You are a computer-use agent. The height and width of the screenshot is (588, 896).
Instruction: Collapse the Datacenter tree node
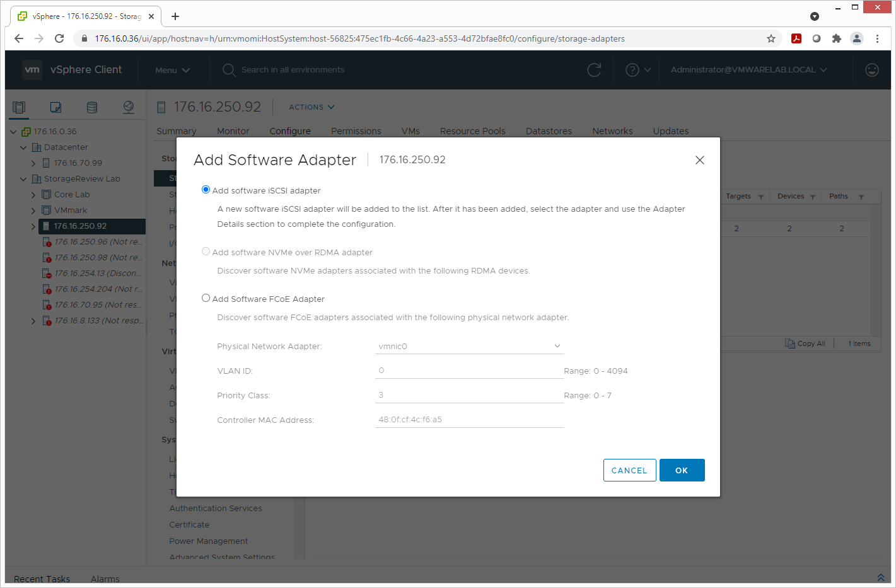[x=23, y=147]
